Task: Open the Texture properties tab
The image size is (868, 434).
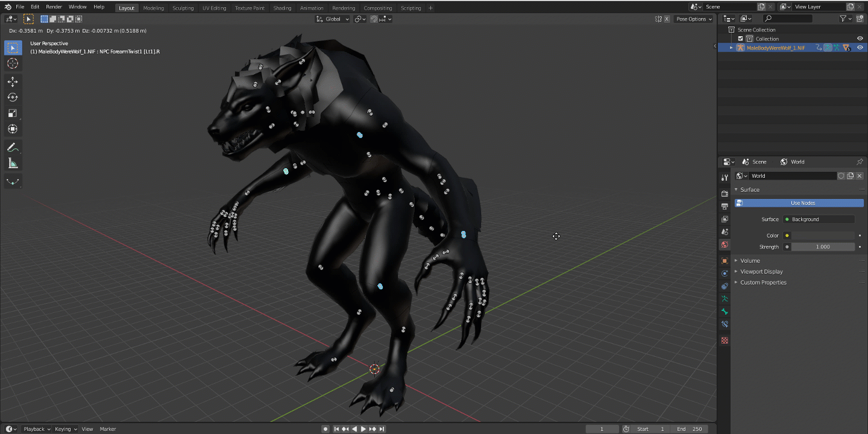Action: [725, 341]
